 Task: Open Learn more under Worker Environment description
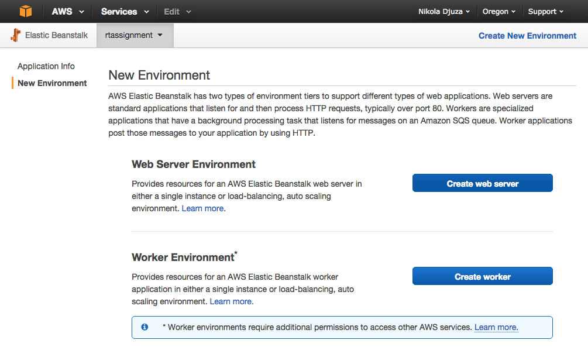231,301
